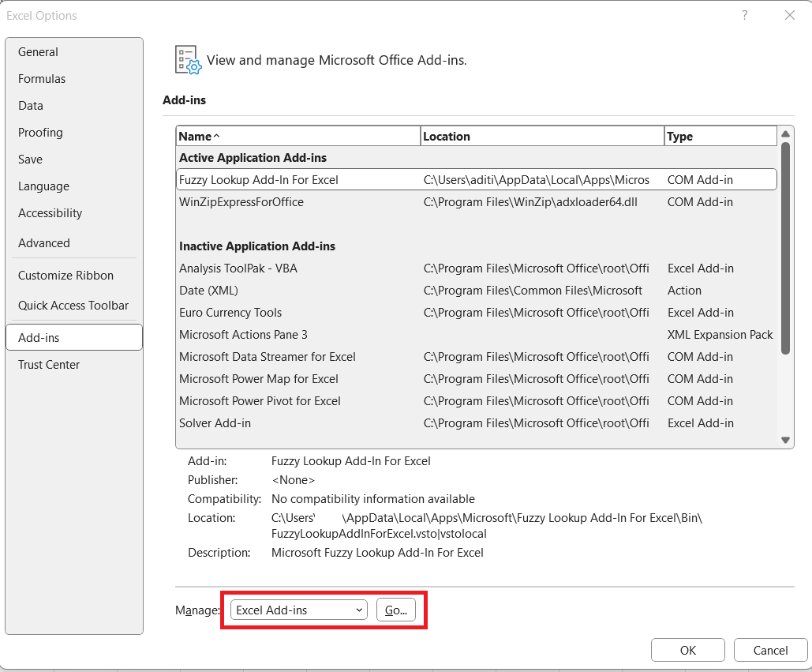Sort add-ins by Type column header
This screenshot has width=812, height=672.
coord(721,137)
